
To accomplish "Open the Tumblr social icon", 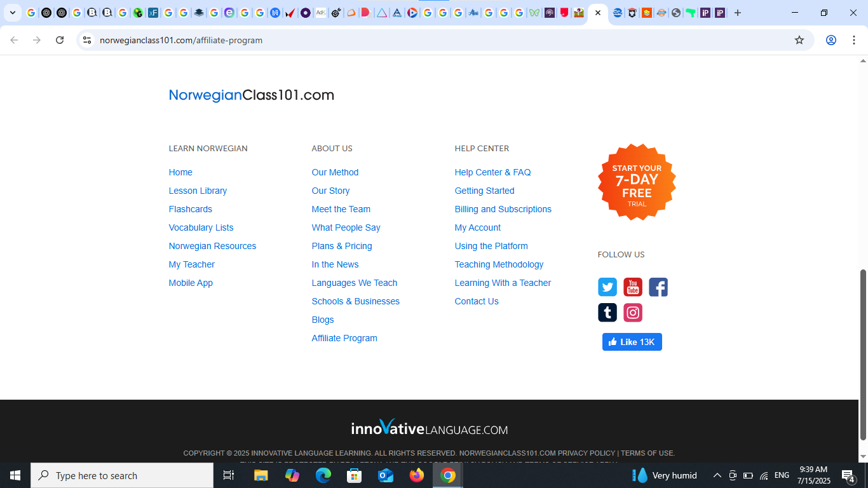I will tap(607, 313).
